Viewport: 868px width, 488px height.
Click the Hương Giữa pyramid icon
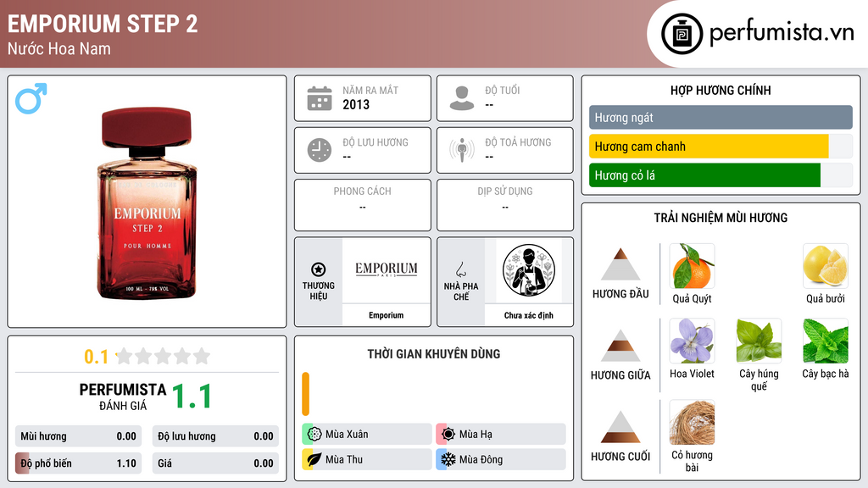(x=620, y=346)
